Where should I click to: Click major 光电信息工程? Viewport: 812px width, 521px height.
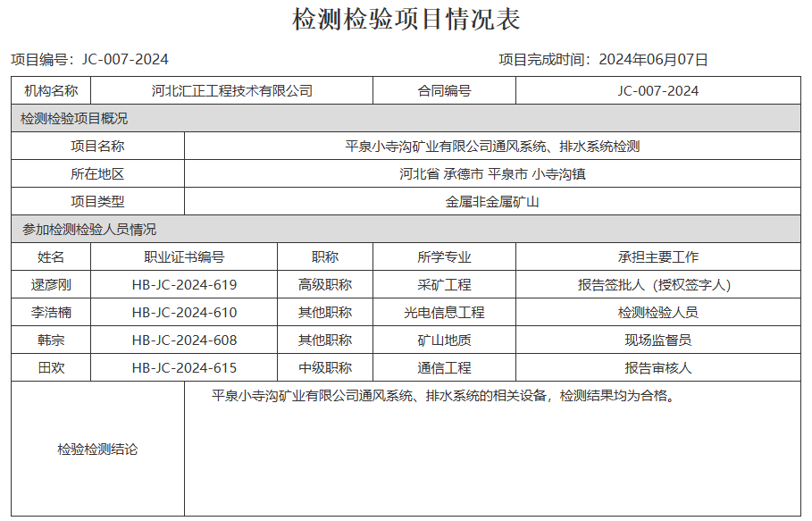(444, 312)
